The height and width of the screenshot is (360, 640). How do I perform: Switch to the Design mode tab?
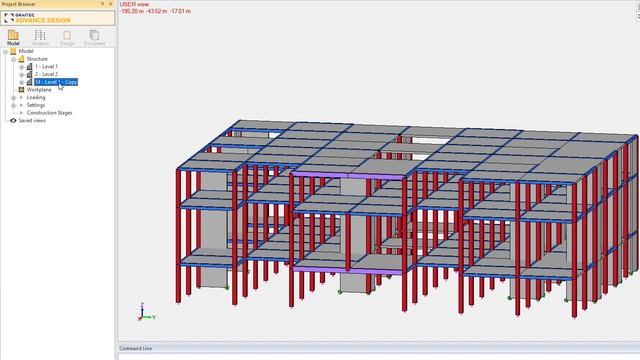pyautogui.click(x=67, y=37)
